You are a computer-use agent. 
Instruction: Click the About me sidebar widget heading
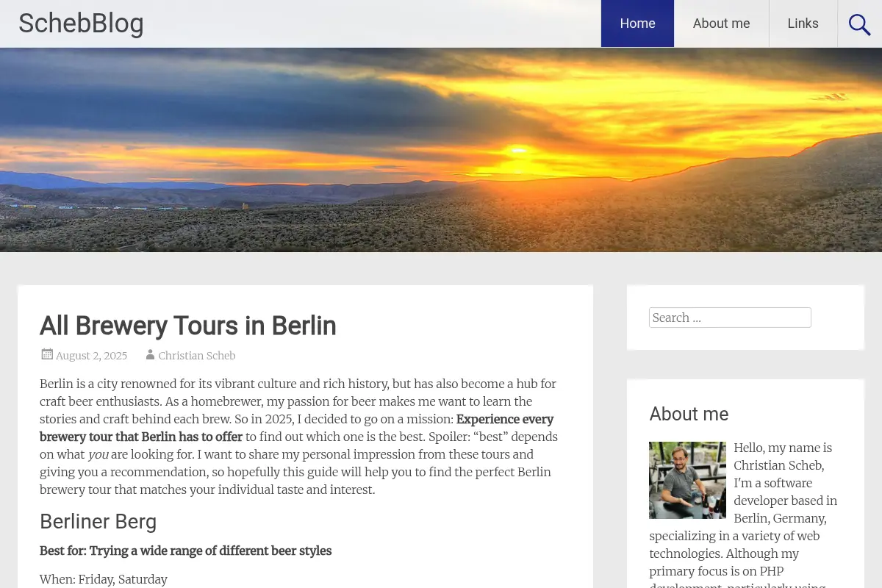(689, 414)
